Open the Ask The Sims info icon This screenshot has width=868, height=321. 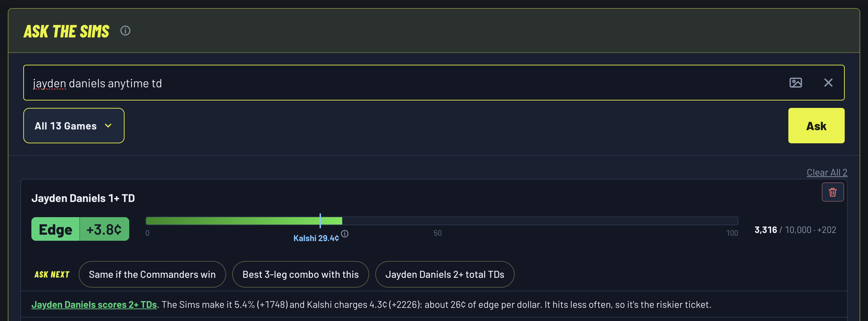(125, 31)
